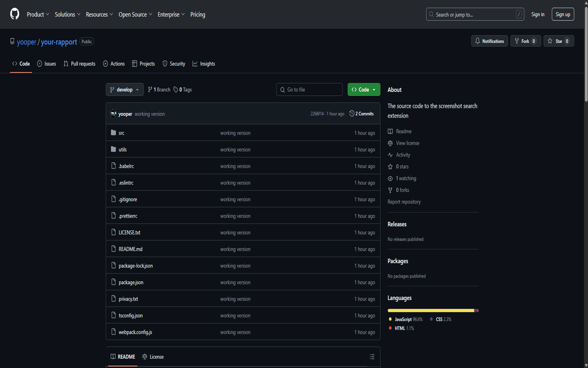The height and width of the screenshot is (368, 588).
Task: Click yooper's avatar in the commit row
Action: (x=113, y=114)
